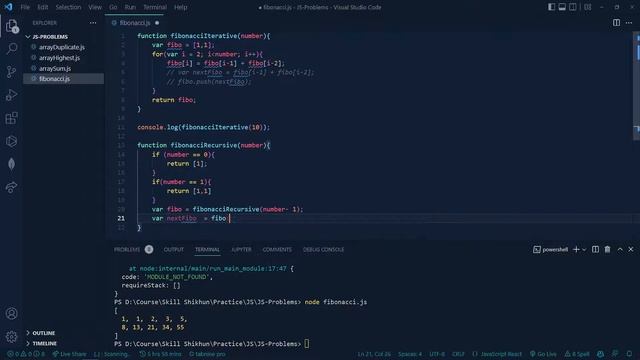Click Ln 21 cursor position indicator
This screenshot has width=640, height=360.
point(374,354)
